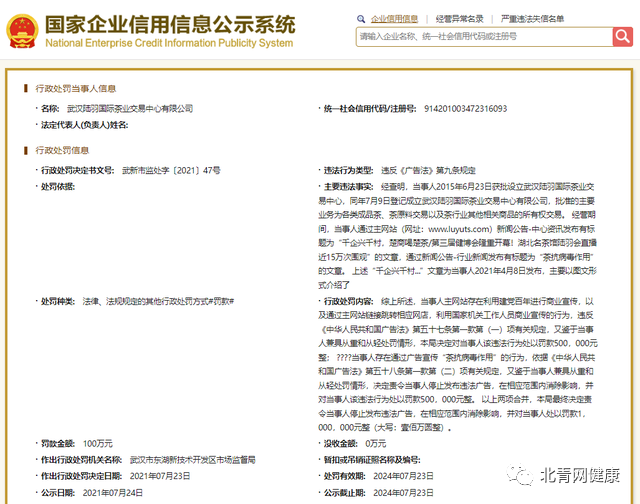
Task: Select penalty type 法律、法规规定的其他行政处罚方式#罚款#
Action: pyautogui.click(x=158, y=301)
